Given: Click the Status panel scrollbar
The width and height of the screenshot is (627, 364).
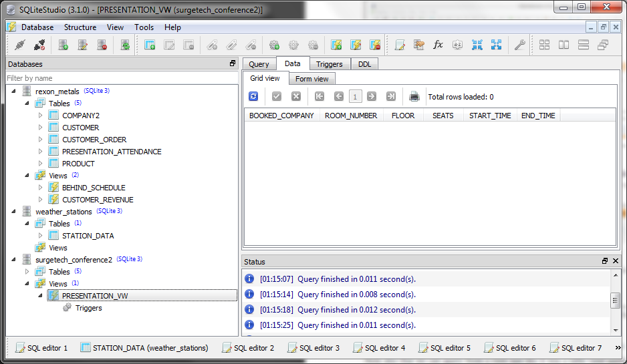Looking at the screenshot, I should pos(616,301).
